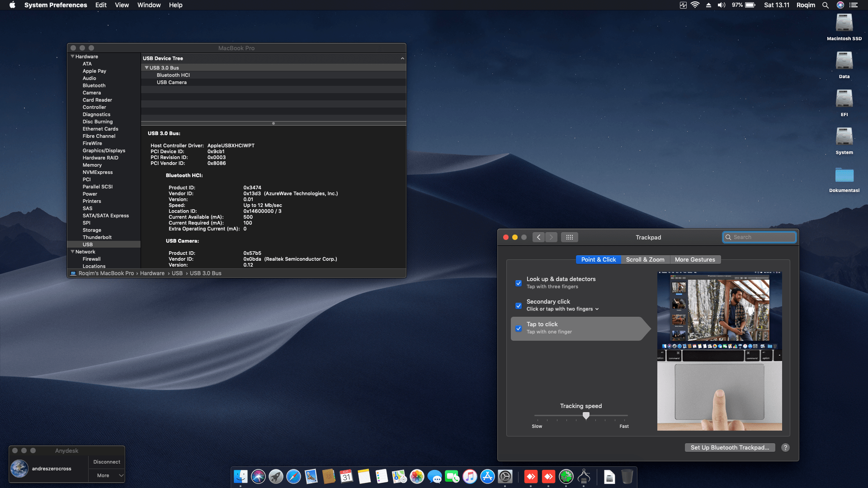Viewport: 868px width, 488px height.
Task: Open Spotlight search magnifier in menu bar
Action: point(826,5)
